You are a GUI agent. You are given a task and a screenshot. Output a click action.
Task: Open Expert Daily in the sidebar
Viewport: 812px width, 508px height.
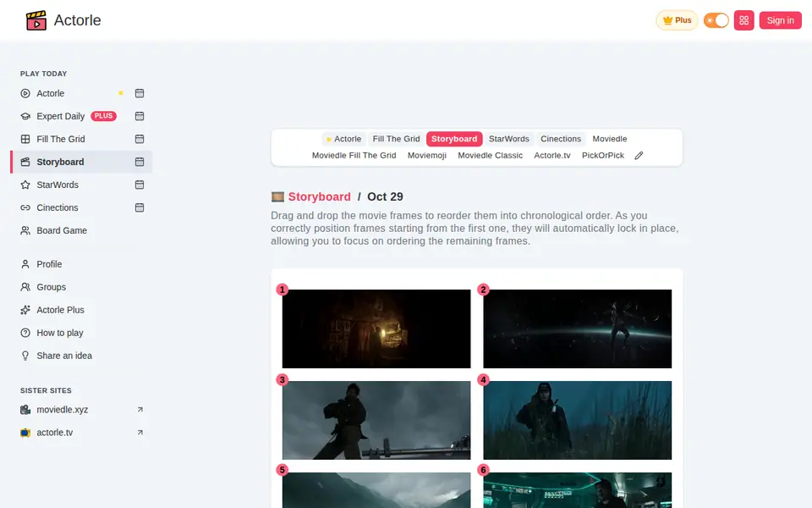coord(60,116)
